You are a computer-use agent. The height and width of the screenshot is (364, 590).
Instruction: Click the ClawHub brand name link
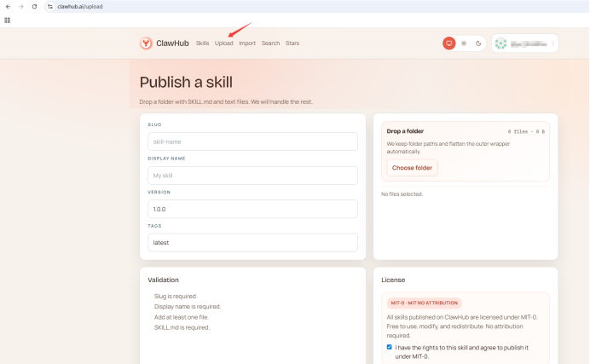coord(172,43)
